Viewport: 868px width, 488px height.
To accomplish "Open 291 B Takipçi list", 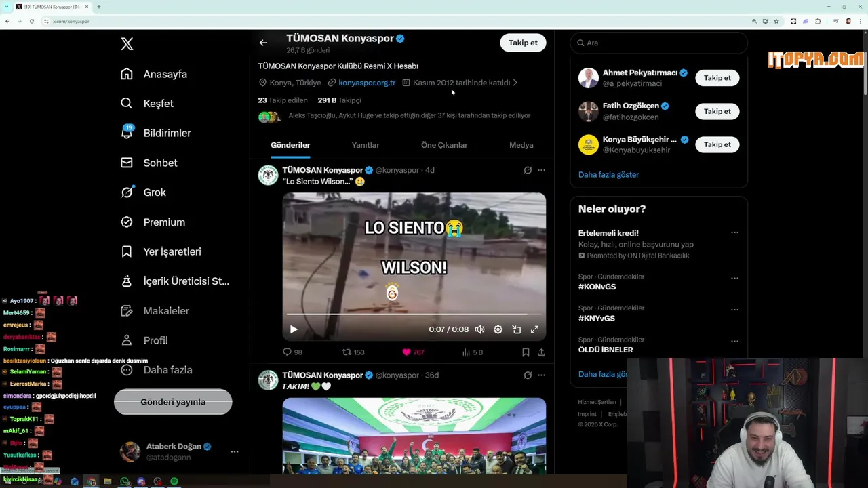I will coord(339,100).
